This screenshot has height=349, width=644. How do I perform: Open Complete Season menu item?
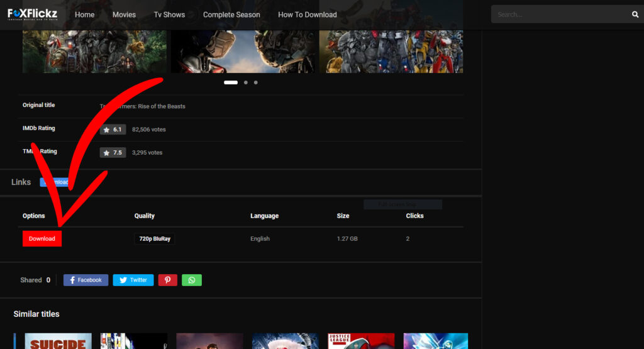coord(231,15)
